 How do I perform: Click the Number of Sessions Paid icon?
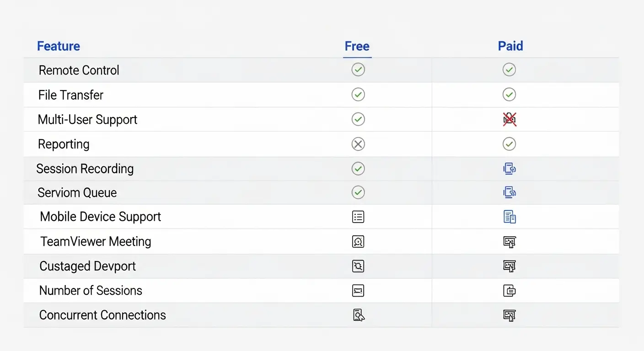tap(510, 290)
